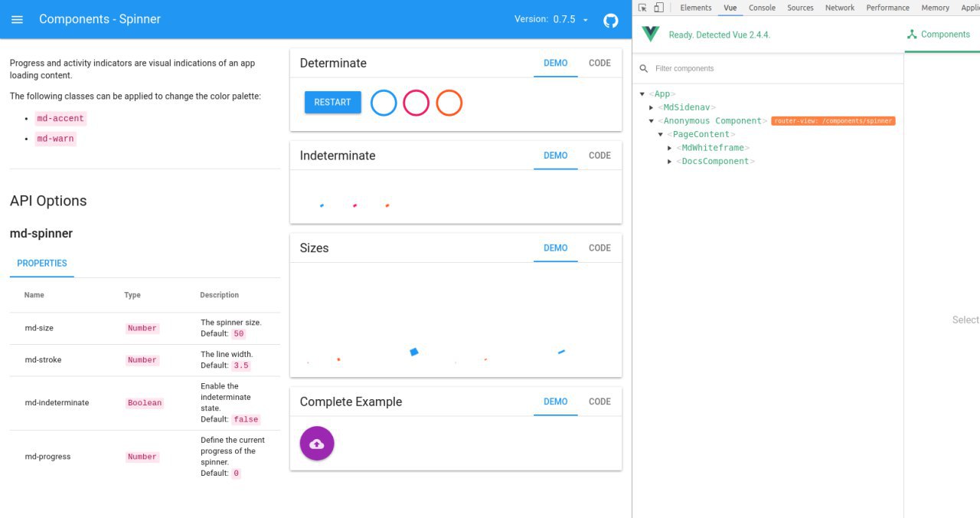Collapse the PageContent tree node arrow
980x518 pixels.
click(x=661, y=135)
